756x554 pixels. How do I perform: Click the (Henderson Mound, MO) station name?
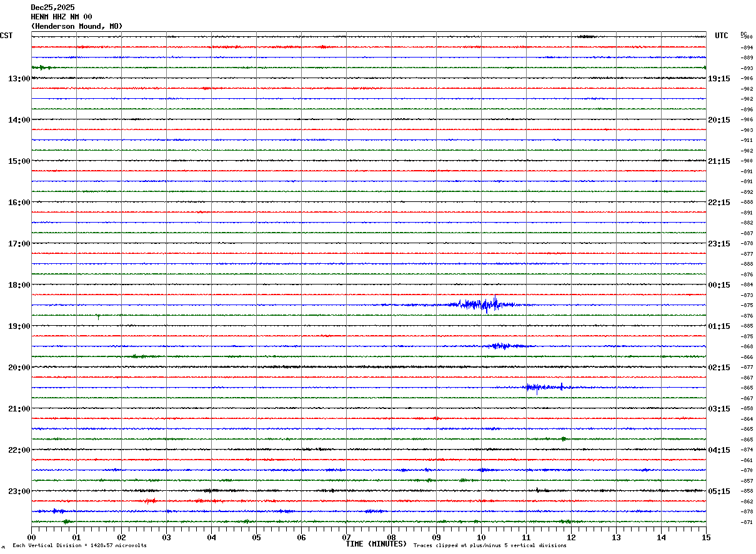77,26
